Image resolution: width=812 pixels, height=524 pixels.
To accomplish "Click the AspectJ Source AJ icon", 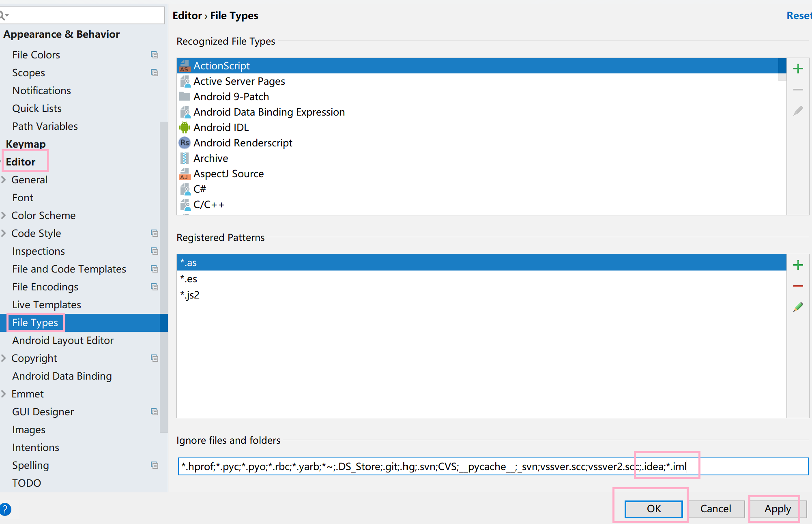I will (185, 174).
